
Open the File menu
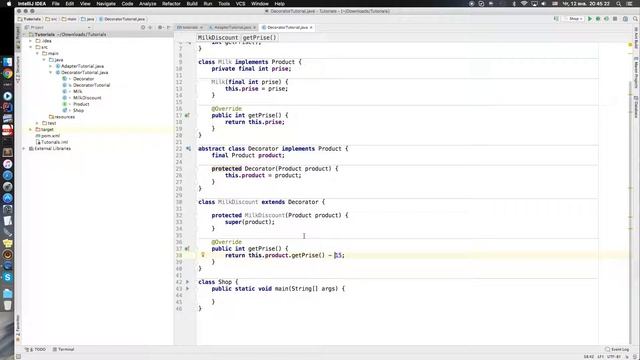[56, 4]
